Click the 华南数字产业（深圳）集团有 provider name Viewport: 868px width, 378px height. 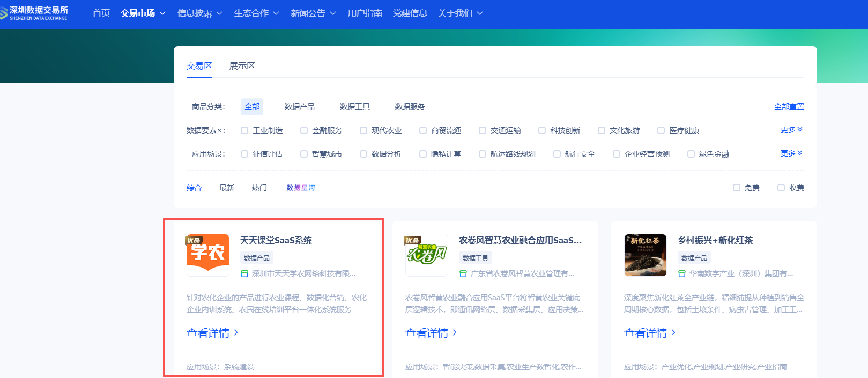741,273
